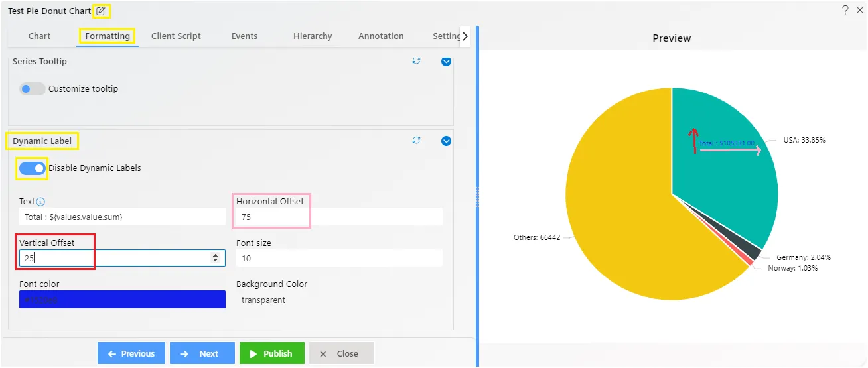
Task: Open the help question mark icon
Action: pos(845,10)
